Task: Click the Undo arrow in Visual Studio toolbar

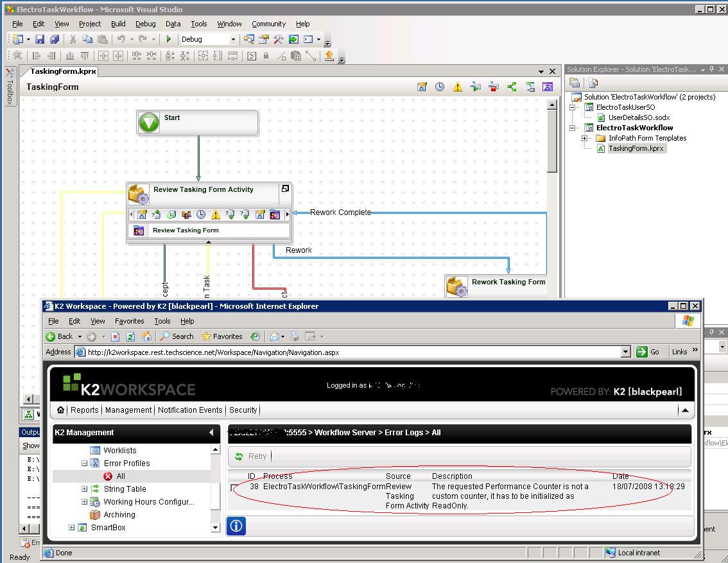Action: pos(121,39)
